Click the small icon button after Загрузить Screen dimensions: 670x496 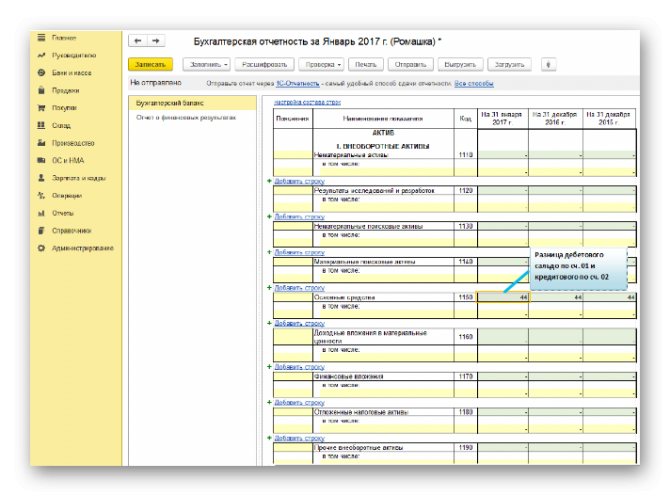[x=549, y=65]
